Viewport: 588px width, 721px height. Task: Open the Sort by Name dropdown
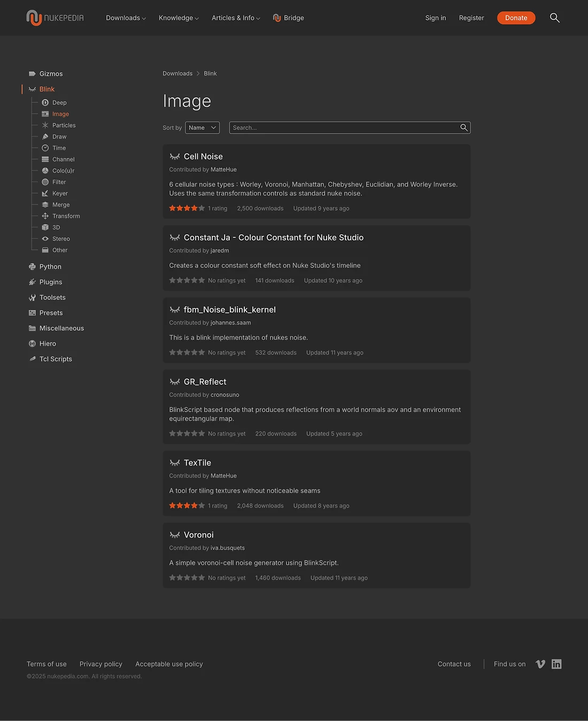[202, 127]
